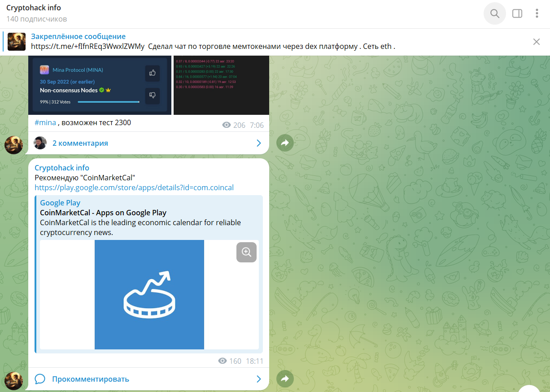Image resolution: width=550 pixels, height=392 pixels.
Task: Open the 2 комментария comments thread
Action: coord(148,143)
